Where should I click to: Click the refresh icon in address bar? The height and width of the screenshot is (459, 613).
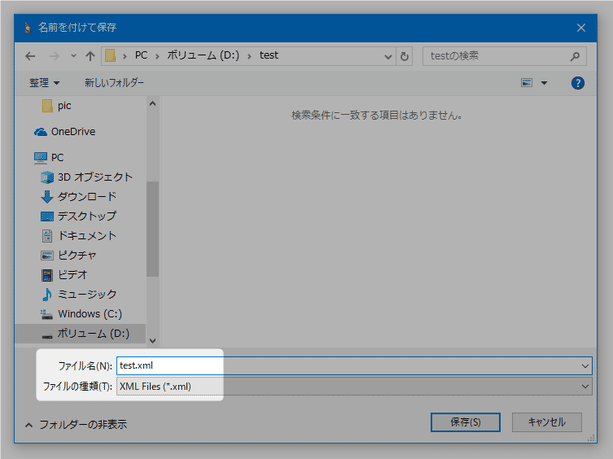pos(404,56)
